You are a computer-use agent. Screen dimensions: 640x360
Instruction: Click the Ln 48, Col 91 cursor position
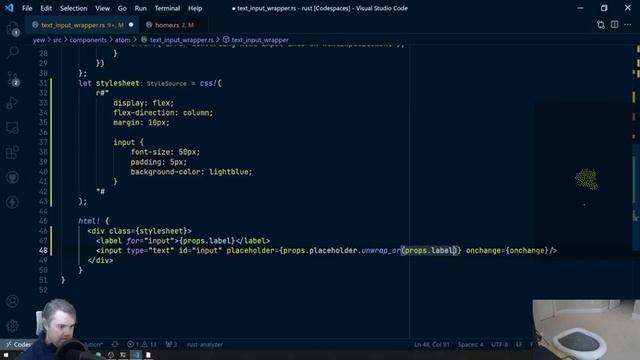[x=432, y=344]
